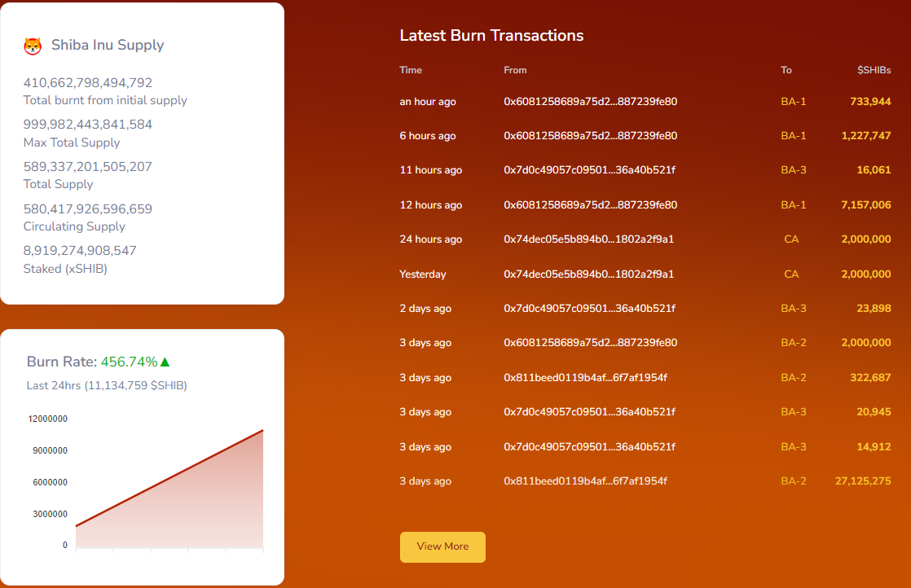
Task: Click the From address in the 2 days ago row
Action: [x=589, y=308]
